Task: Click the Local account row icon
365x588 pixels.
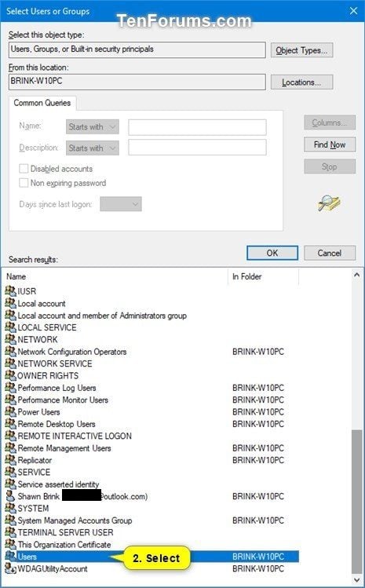Action: coord(10,303)
